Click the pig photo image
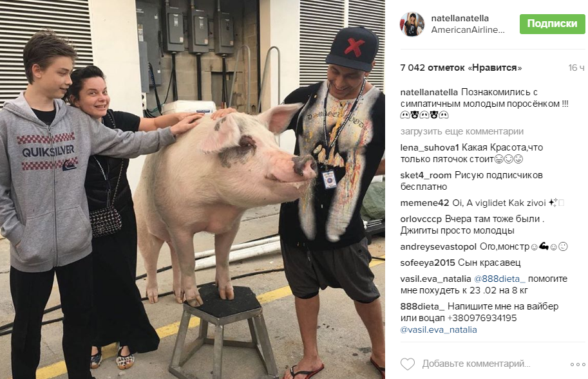Screen dimensions: 588x379 coord(193,189)
